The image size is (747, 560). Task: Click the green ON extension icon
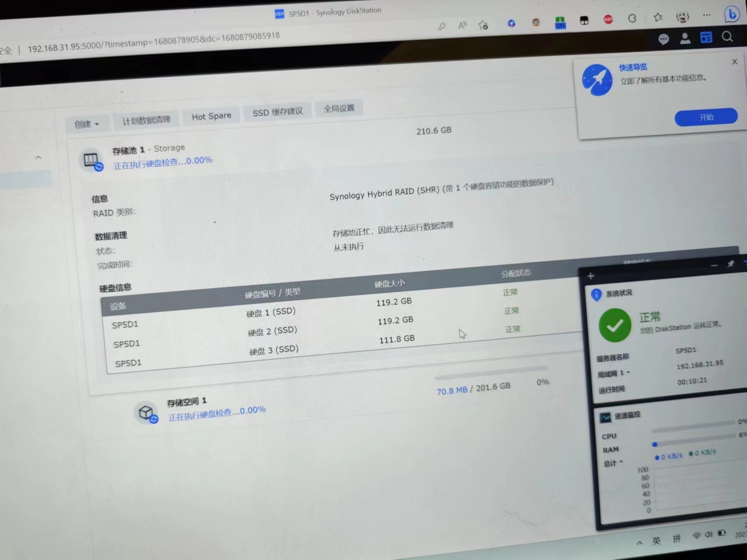[560, 22]
